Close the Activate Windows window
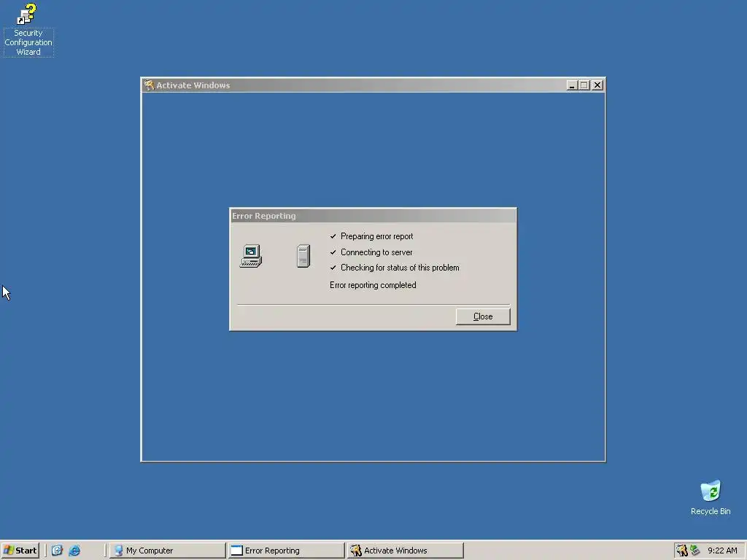Image resolution: width=747 pixels, height=560 pixels. pyautogui.click(x=597, y=85)
